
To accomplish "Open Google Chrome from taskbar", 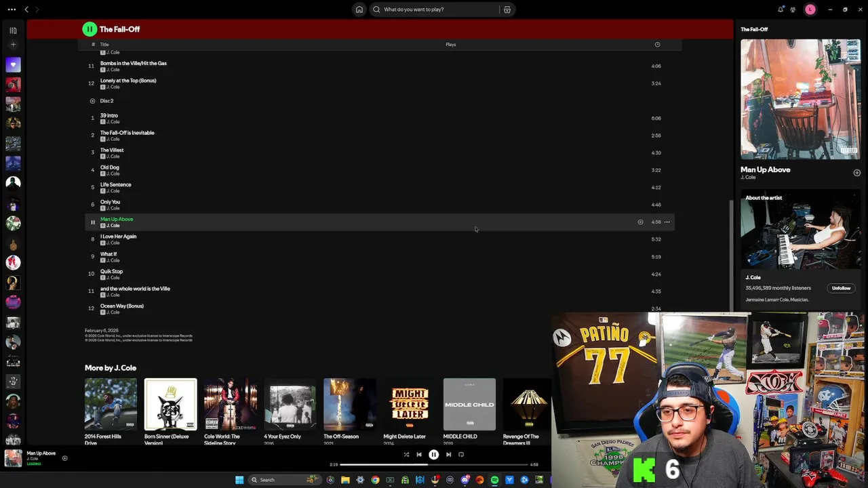I will tap(375, 480).
